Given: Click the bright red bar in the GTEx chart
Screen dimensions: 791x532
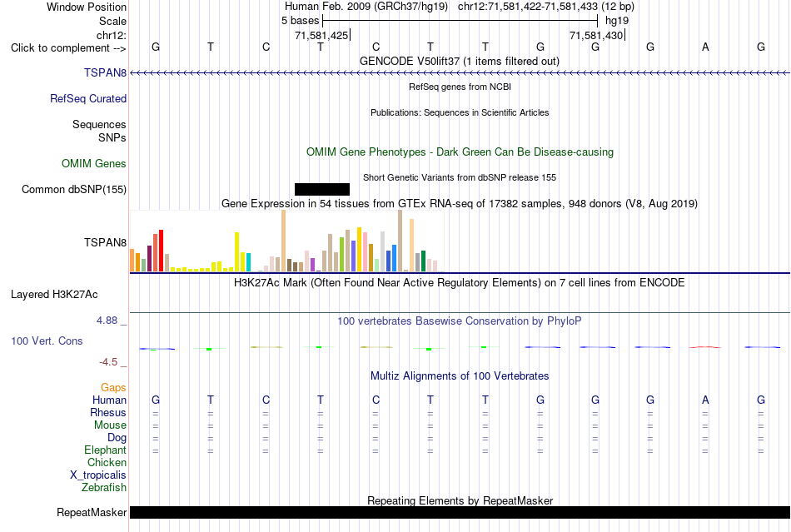Looking at the screenshot, I should [161, 251].
